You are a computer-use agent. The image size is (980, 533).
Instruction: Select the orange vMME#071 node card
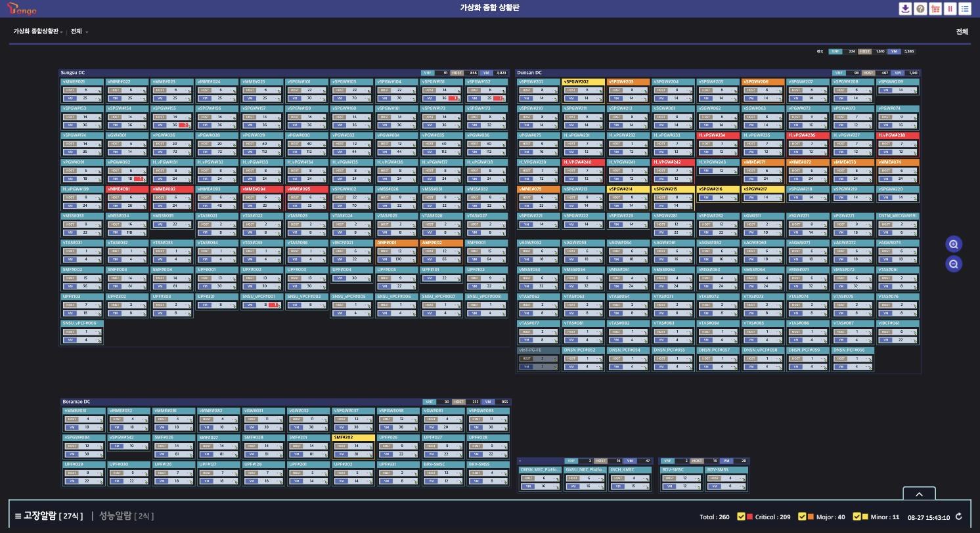763,171
